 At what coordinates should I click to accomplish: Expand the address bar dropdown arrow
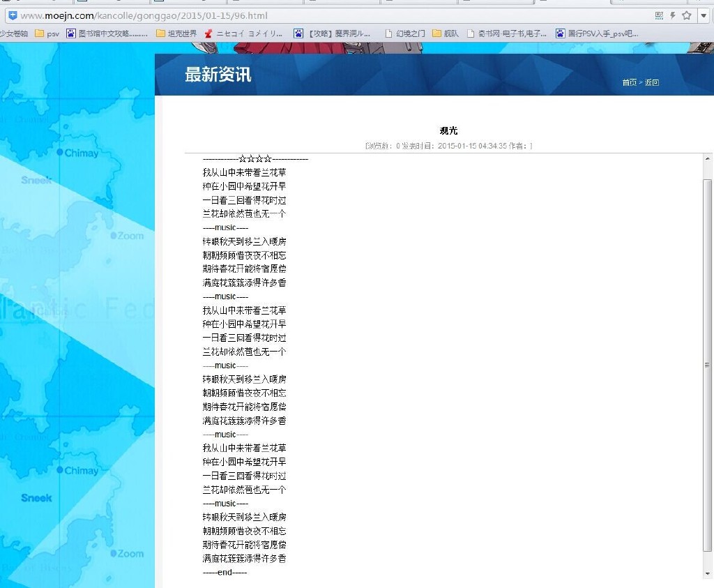point(704,15)
